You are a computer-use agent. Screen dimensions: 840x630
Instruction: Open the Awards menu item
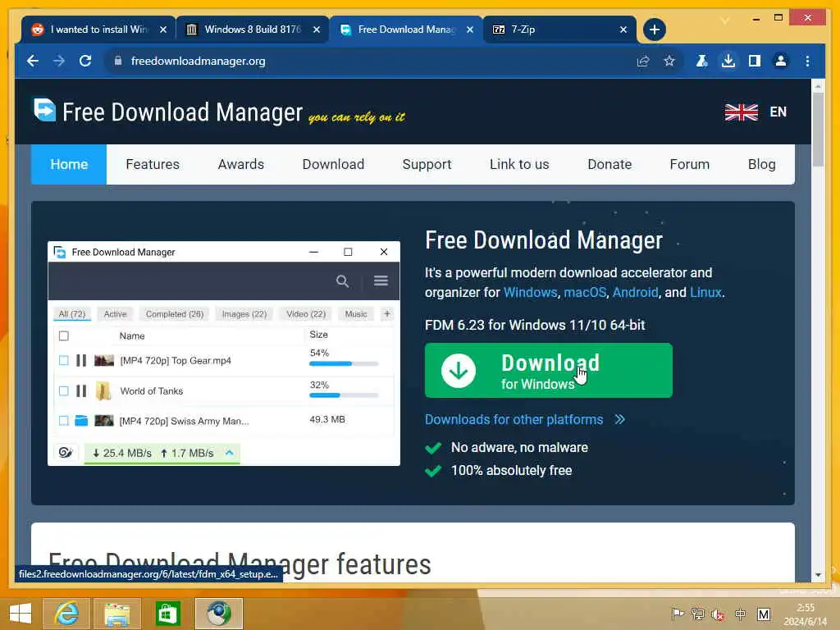pyautogui.click(x=241, y=164)
